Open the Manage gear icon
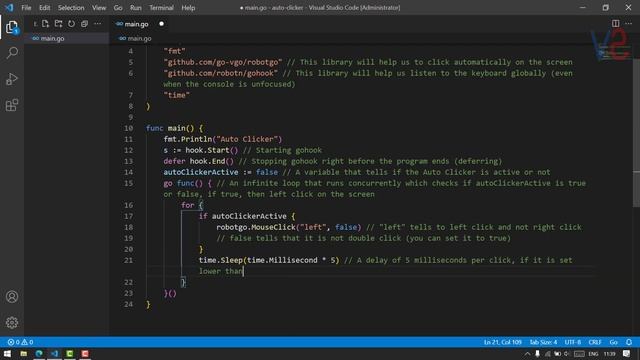Screen dimensions: 640x360 [x=12, y=323]
